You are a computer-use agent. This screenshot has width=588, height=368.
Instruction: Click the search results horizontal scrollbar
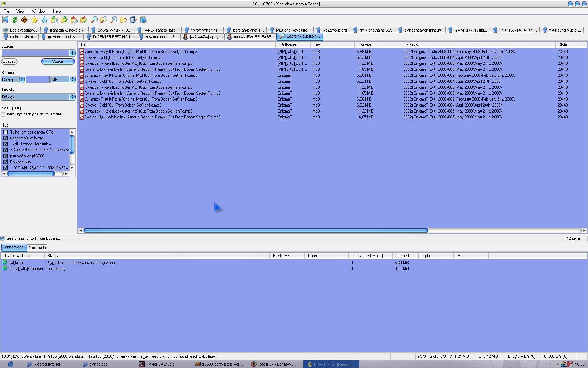[255, 231]
